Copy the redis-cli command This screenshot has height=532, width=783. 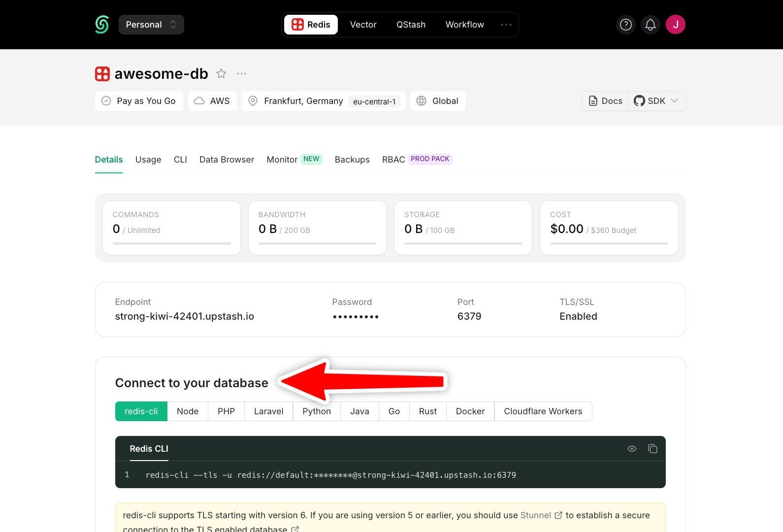652,449
